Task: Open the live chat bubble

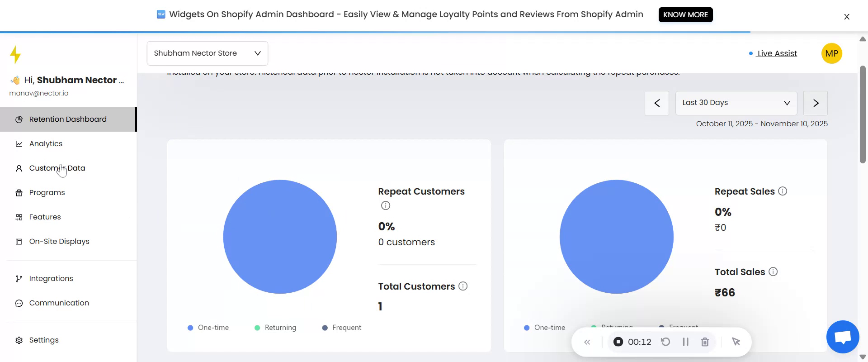Action: [842, 337]
